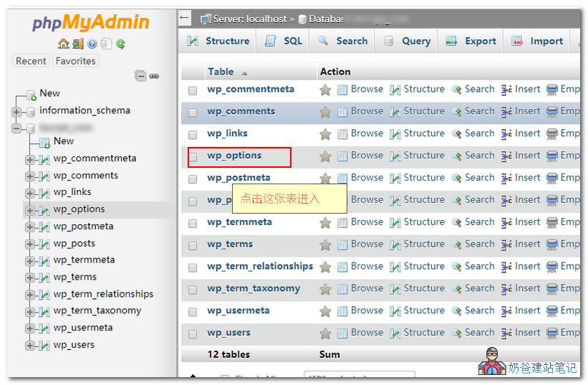This screenshot has width=588, height=385.
Task: Select the wp_users row checkbox
Action: (x=193, y=334)
